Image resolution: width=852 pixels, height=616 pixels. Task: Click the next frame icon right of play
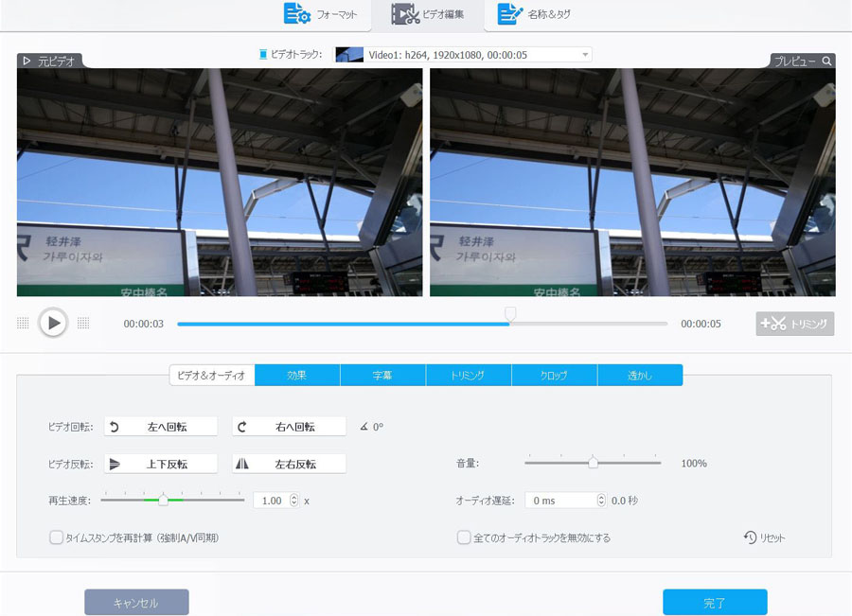[83, 324]
